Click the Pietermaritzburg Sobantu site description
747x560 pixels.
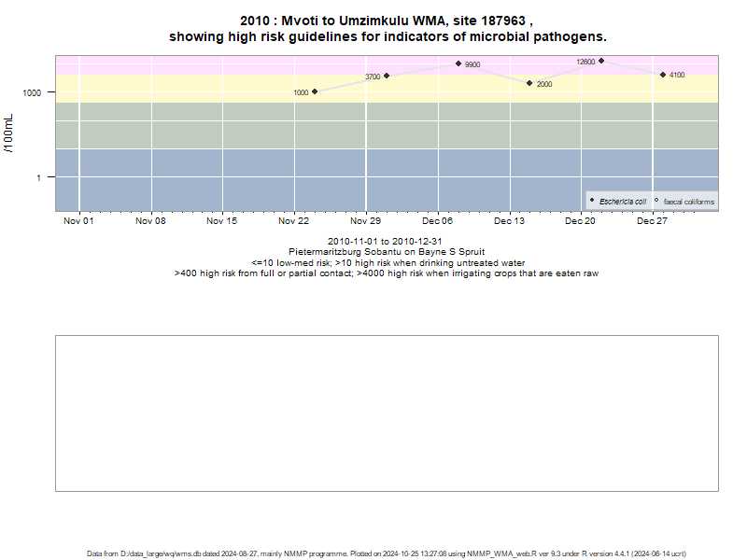pos(387,252)
